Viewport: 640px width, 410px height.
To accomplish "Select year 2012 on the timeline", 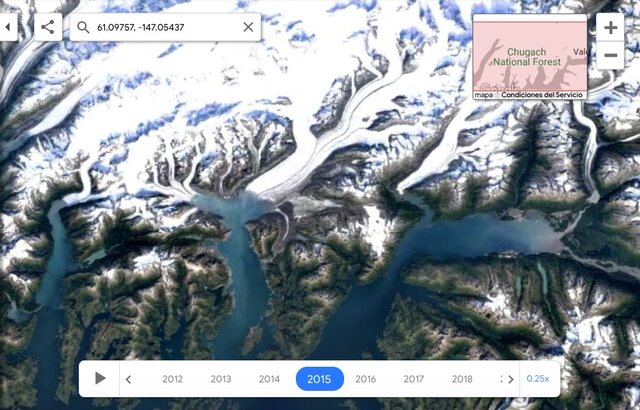I will click(x=173, y=379).
